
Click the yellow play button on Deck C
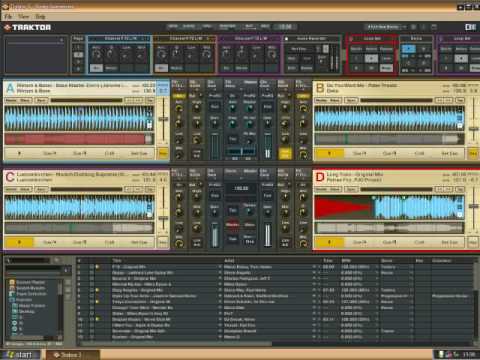click(x=19, y=242)
